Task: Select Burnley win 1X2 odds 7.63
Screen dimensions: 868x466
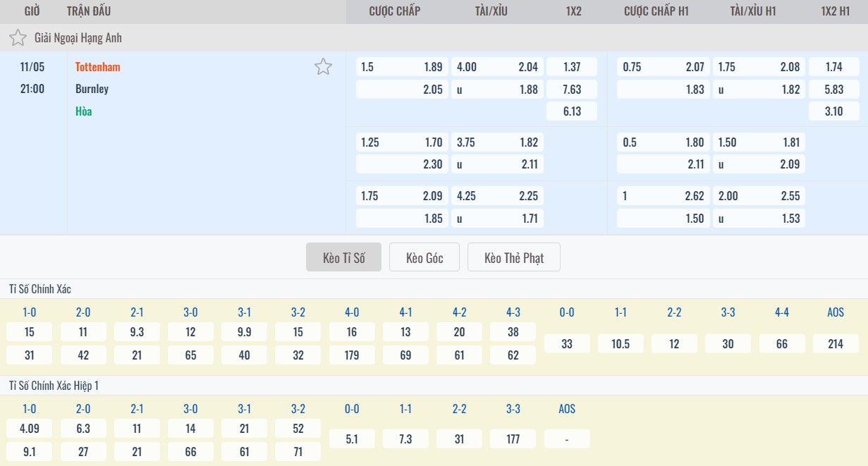Action: pos(572,90)
